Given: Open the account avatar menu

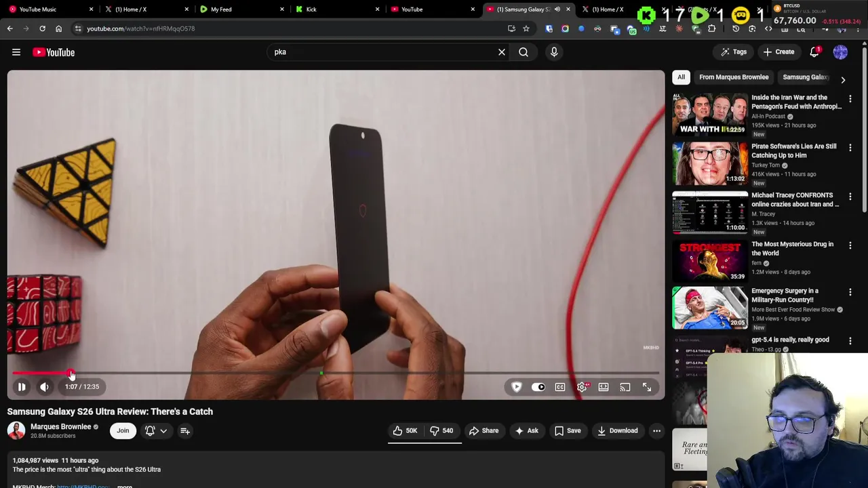Looking at the screenshot, I should click(840, 52).
